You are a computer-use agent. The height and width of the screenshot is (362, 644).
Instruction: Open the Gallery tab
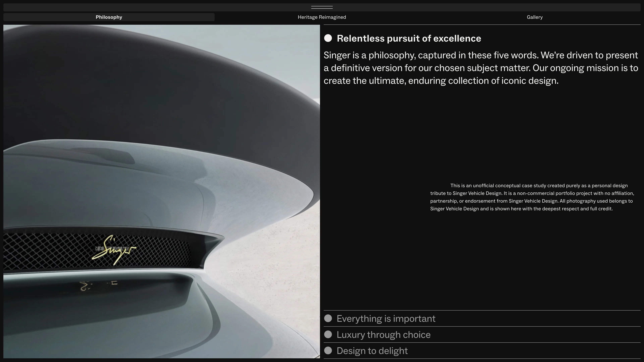click(534, 17)
